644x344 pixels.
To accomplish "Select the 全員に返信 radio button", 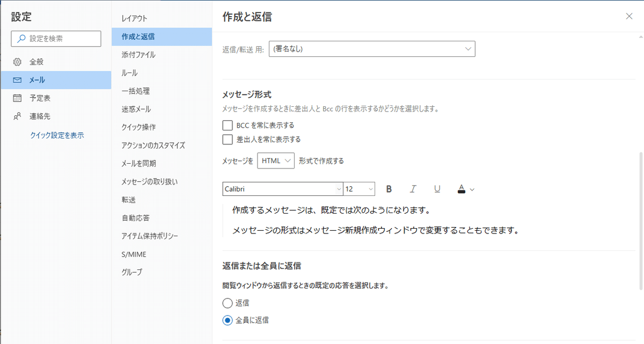I will 228,320.
